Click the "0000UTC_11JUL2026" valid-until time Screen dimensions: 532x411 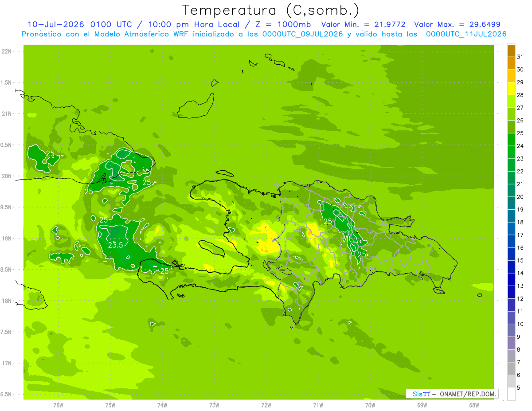click(x=466, y=34)
